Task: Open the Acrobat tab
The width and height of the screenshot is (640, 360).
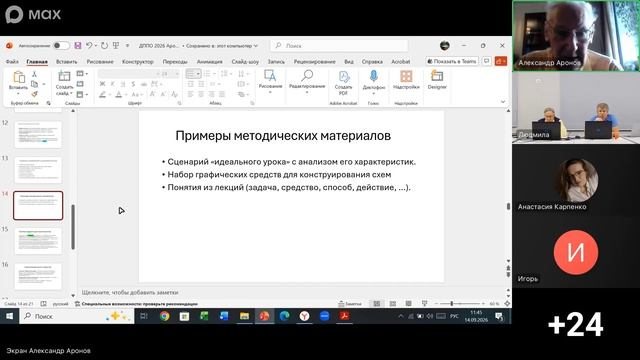Action: [401, 62]
